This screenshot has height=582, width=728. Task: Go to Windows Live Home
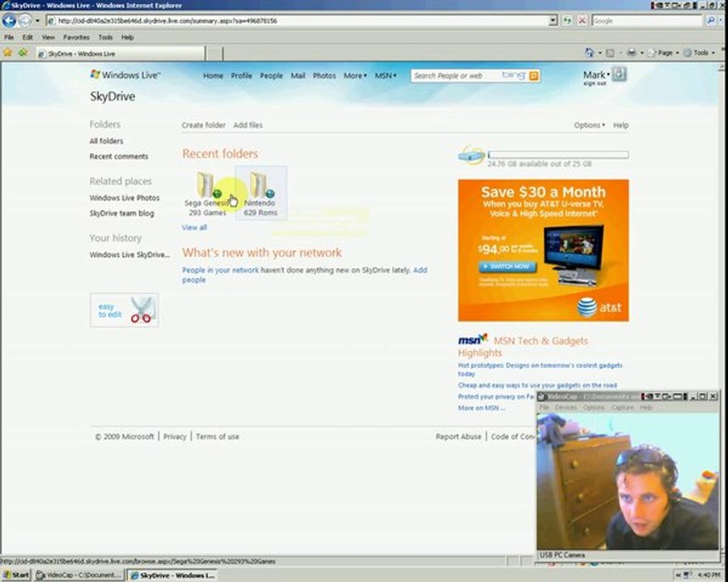click(213, 76)
